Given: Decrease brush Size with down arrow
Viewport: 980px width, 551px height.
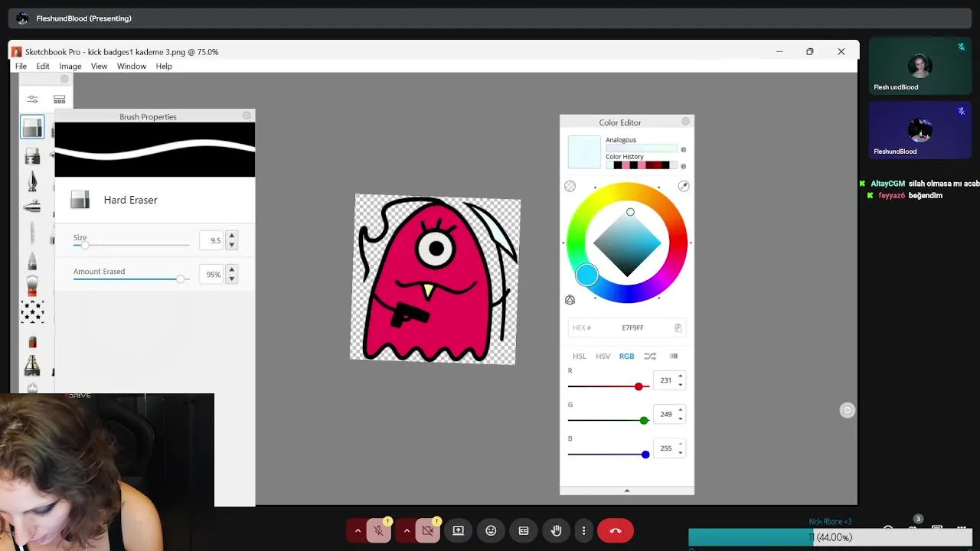Looking at the screenshot, I should (x=232, y=245).
